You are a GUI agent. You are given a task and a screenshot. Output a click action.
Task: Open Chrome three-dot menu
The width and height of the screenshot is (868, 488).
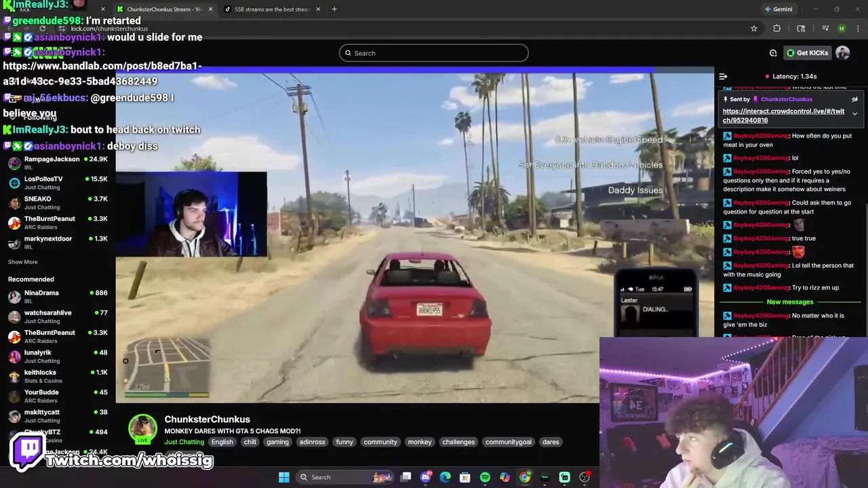click(x=857, y=28)
